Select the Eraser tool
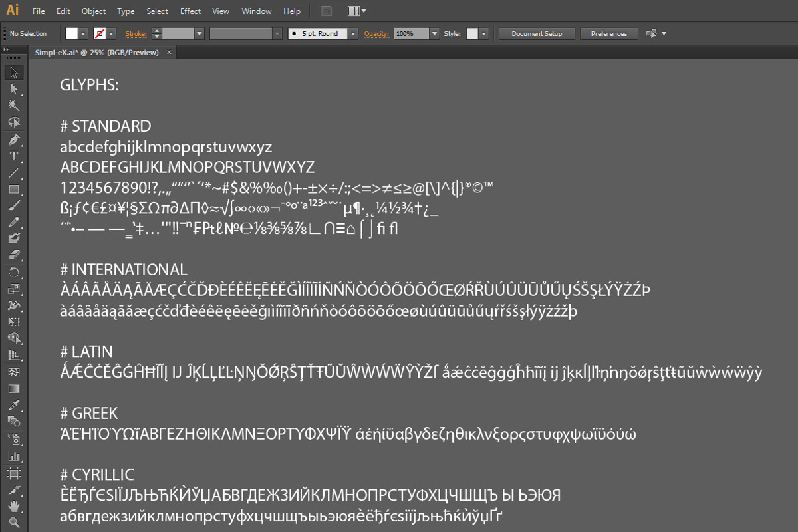The height and width of the screenshot is (532, 798). click(x=14, y=255)
